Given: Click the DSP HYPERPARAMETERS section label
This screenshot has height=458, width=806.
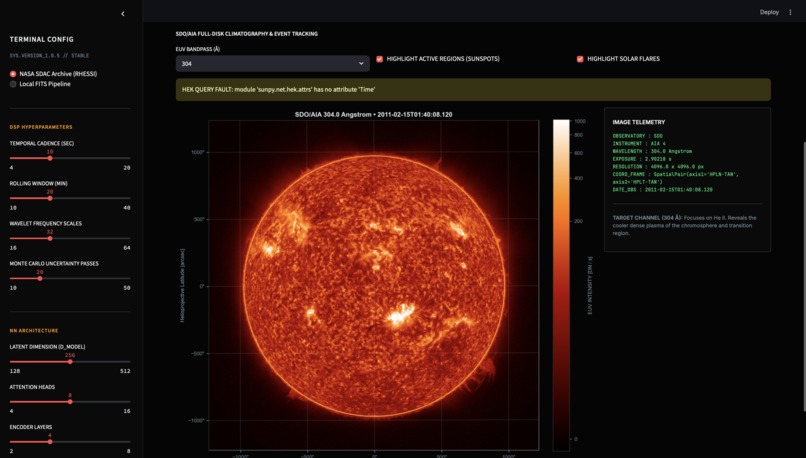Looking at the screenshot, I should click(x=41, y=127).
